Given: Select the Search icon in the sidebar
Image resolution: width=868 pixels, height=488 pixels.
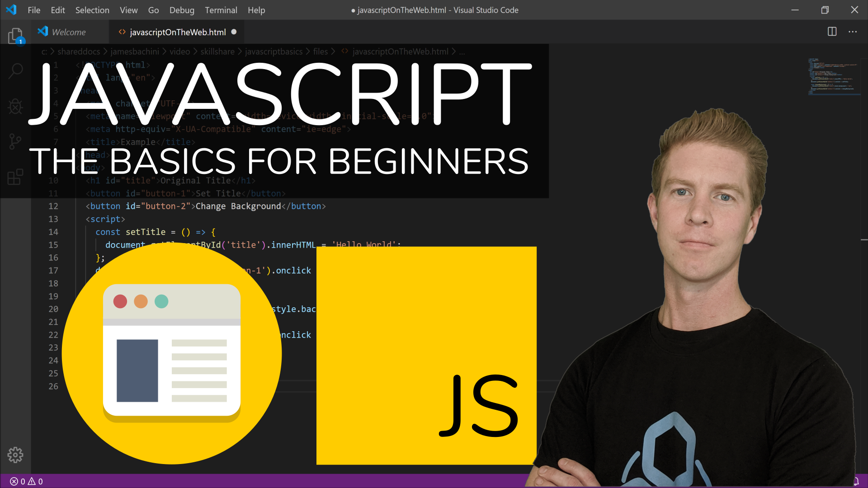Looking at the screenshot, I should pyautogui.click(x=15, y=70).
